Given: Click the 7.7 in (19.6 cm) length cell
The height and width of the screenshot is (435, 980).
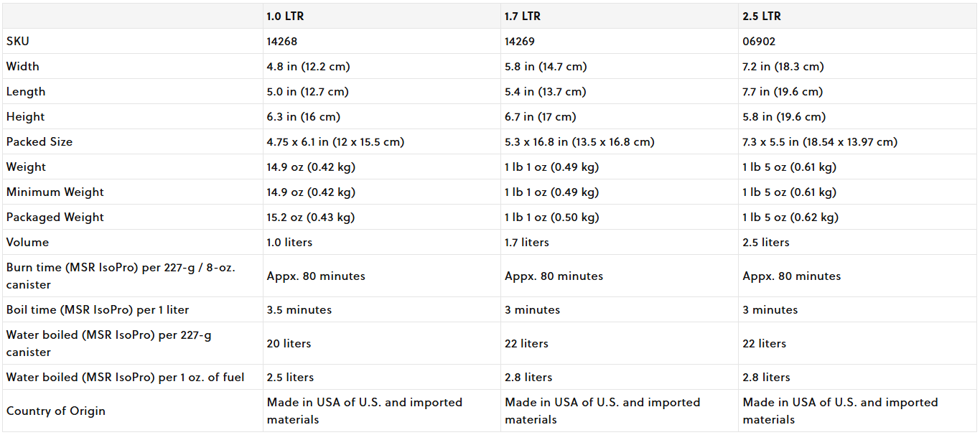Looking at the screenshot, I should click(783, 92).
